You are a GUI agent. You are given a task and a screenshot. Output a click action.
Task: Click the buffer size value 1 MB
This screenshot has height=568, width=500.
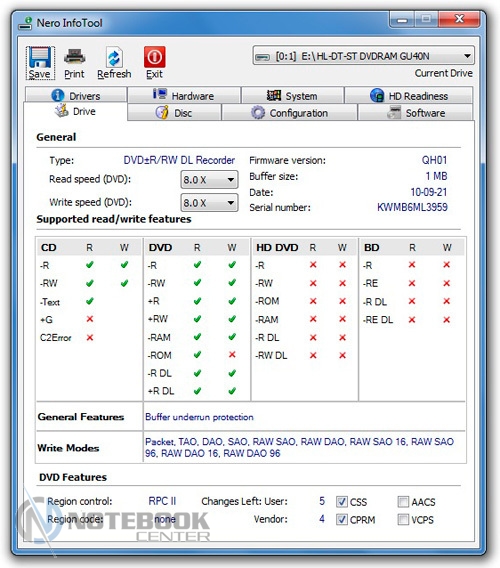(x=436, y=176)
